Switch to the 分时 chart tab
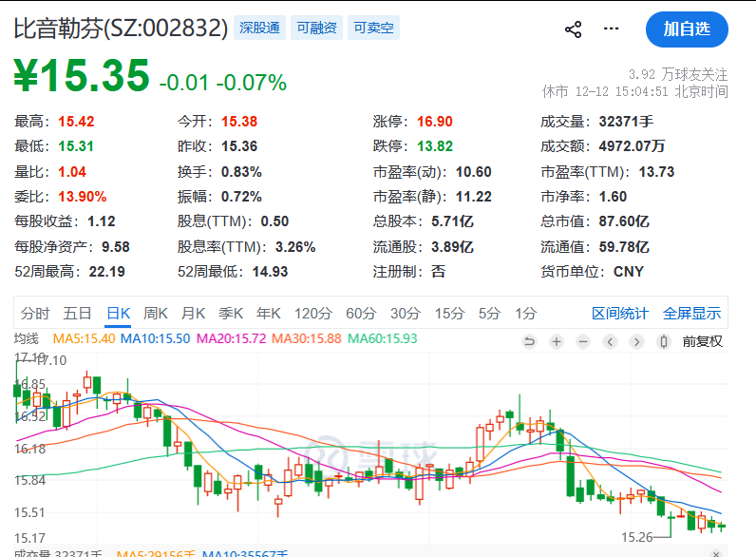Image resolution: width=756 pixels, height=557 pixels. coord(35,314)
